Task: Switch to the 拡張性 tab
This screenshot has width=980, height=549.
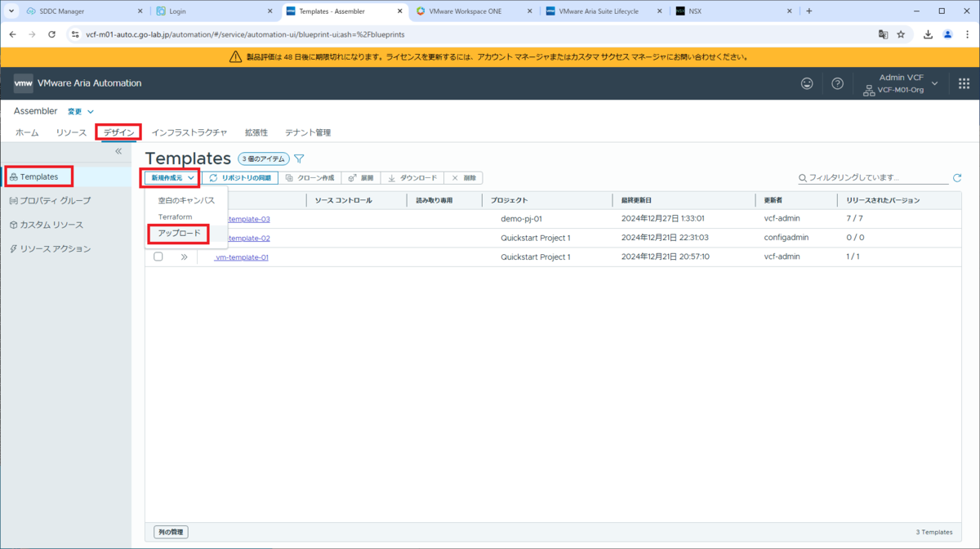Action: coord(256,132)
